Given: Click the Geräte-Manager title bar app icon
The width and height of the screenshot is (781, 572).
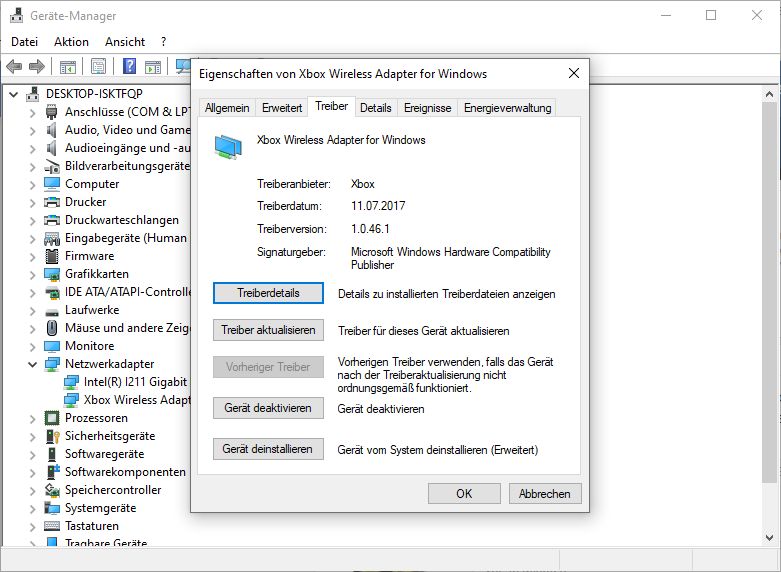Looking at the screenshot, I should pos(16,15).
